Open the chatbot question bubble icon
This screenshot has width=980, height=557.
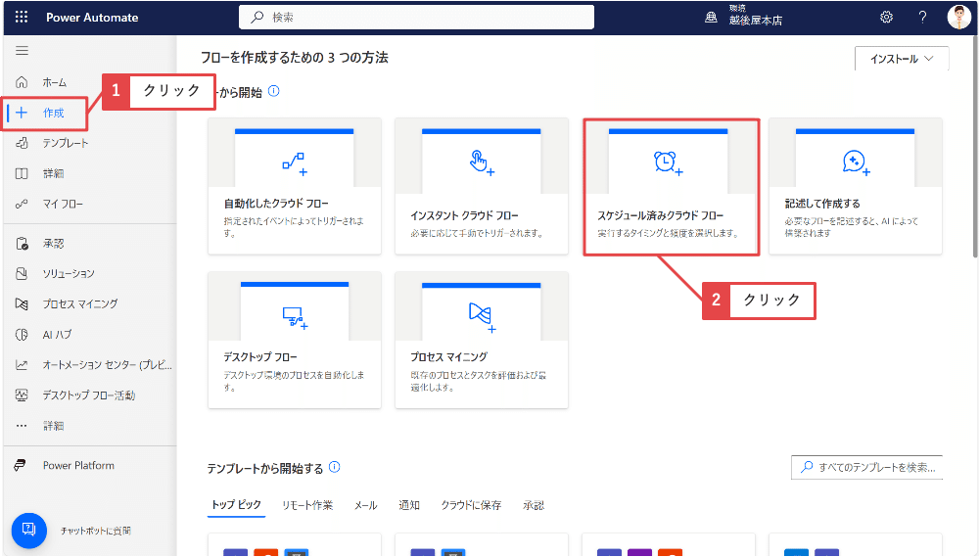[28, 531]
